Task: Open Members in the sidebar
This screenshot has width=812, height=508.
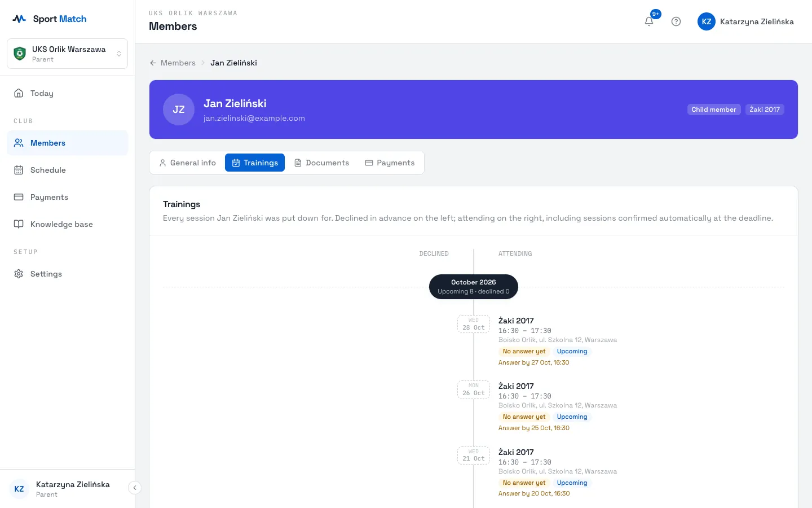Action: click(67, 143)
